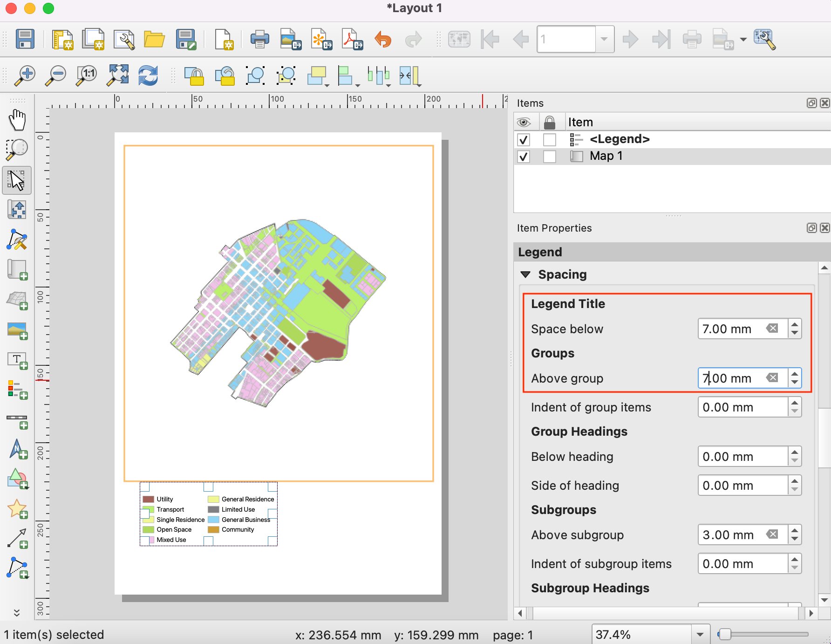Select the Add North Arrow tool
This screenshot has height=644, width=831.
coord(17,449)
